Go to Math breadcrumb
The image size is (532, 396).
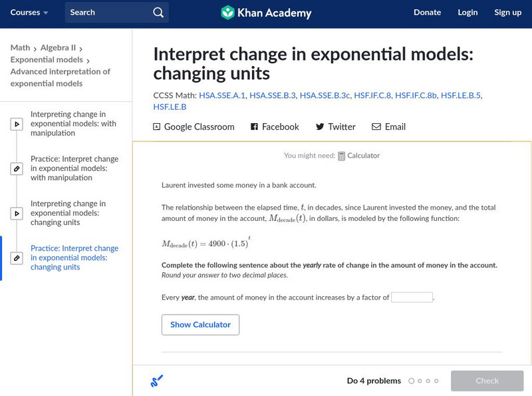click(x=20, y=48)
